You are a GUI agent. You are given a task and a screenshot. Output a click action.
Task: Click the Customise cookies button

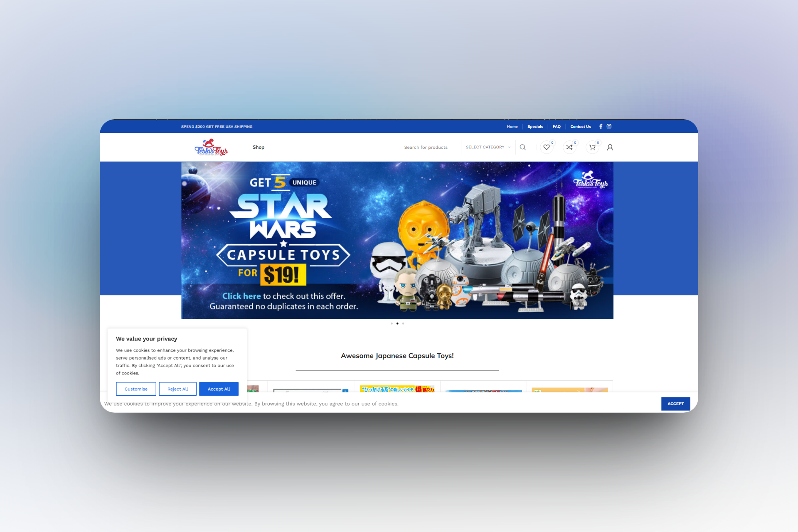click(x=136, y=389)
